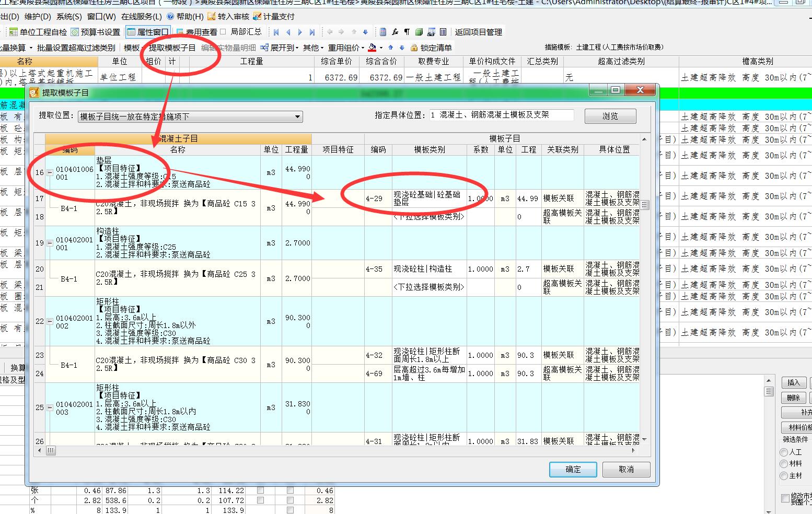Image resolution: width=812 pixels, height=514 pixels.
Task: Click the dialog vertical scrollbar thumb
Action: [644, 205]
